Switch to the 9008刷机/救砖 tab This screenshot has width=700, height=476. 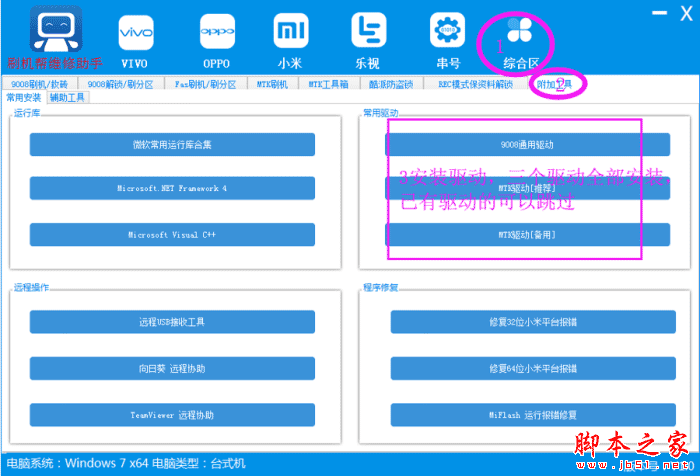tap(40, 84)
